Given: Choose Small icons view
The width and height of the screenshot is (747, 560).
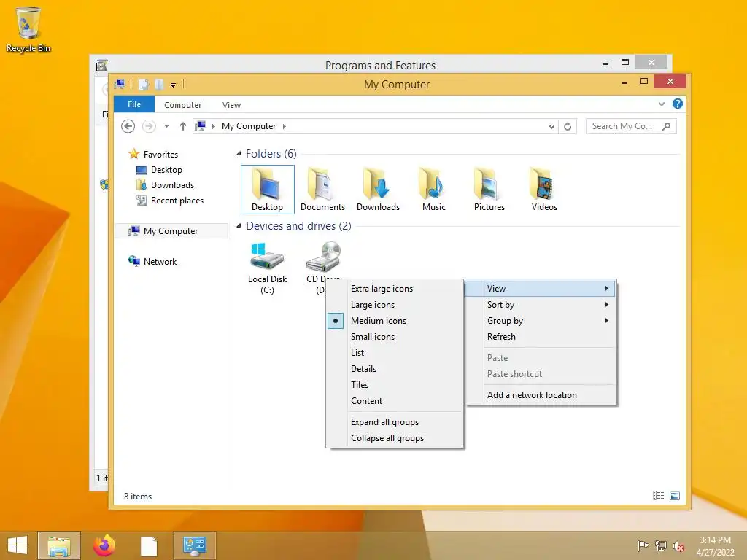Looking at the screenshot, I should point(395,337).
